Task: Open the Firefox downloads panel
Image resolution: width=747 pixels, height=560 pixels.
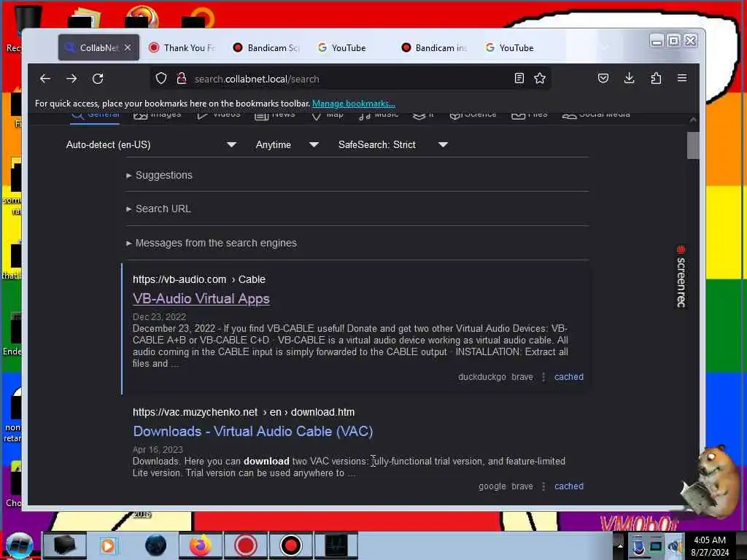Action: (630, 78)
